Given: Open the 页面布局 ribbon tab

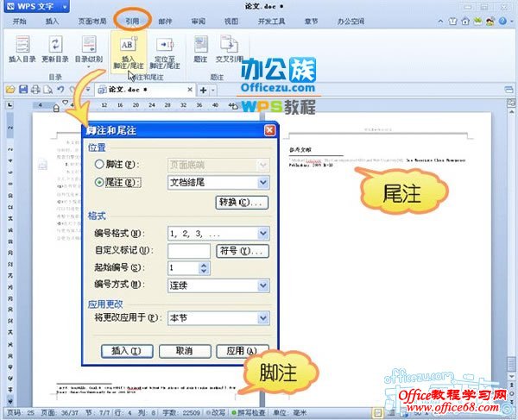Looking at the screenshot, I should [x=92, y=21].
